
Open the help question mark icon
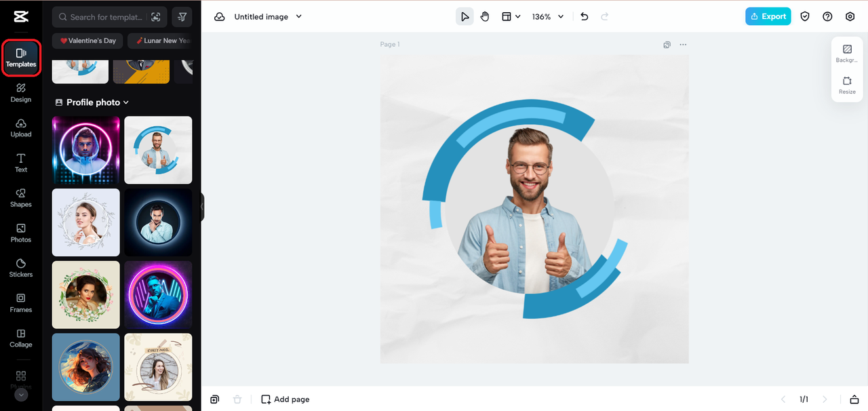coord(827,16)
